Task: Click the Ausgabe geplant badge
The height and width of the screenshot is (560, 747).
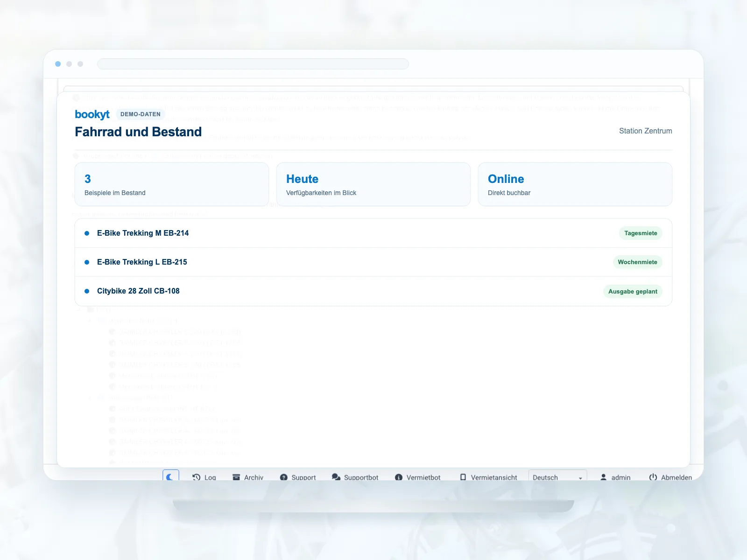Action: coord(633,292)
